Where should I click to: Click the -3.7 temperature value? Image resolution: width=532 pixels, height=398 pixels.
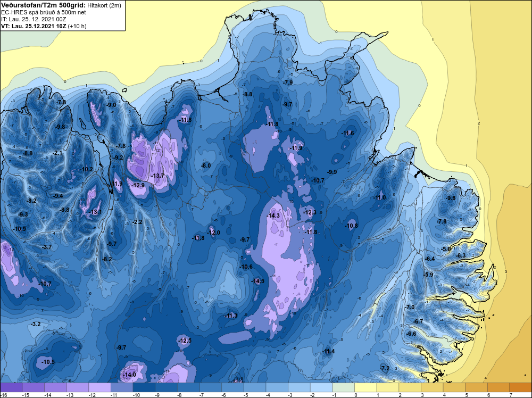[x=47, y=247]
